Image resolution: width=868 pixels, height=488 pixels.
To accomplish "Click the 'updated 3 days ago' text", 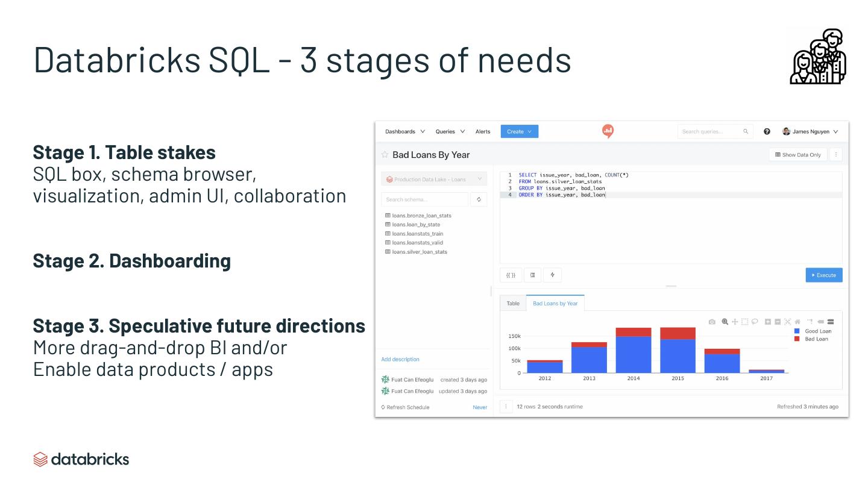I will coord(463,391).
